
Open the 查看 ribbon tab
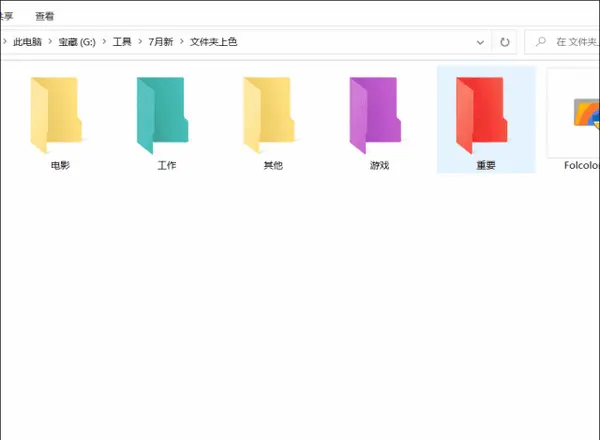(x=45, y=16)
